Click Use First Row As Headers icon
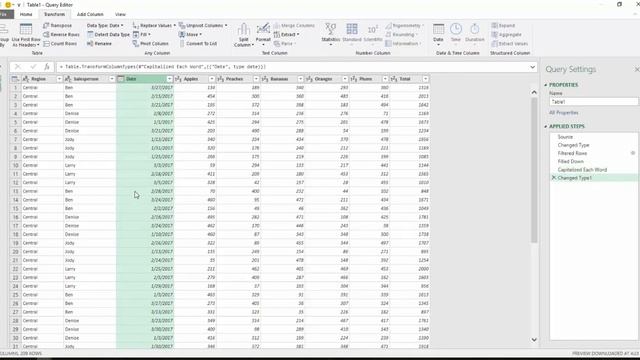 [26, 29]
